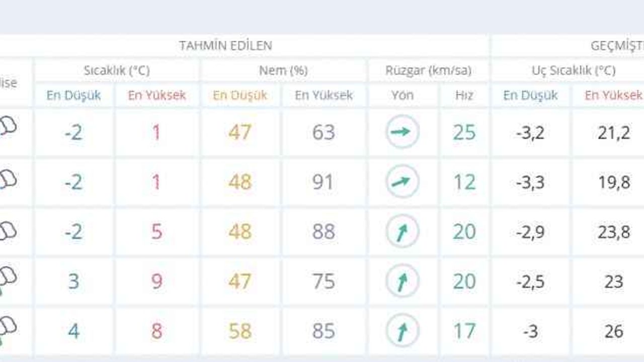Click the red En Yüksek header under Sıcaklık
644x362 pixels.
click(x=156, y=95)
